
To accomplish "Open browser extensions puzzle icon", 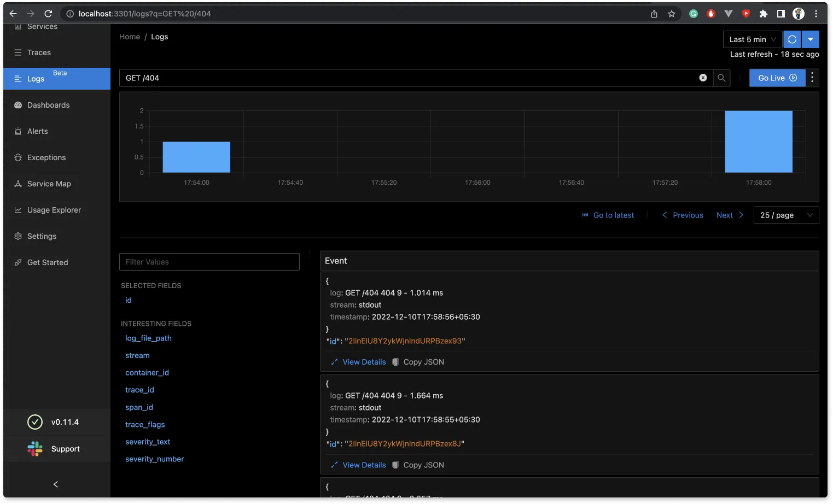I will (764, 14).
